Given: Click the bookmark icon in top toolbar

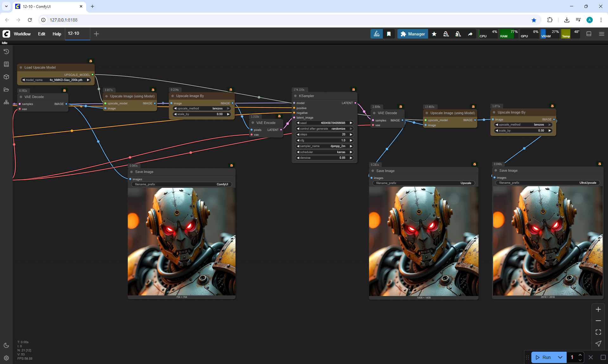Looking at the screenshot, I should click(389, 34).
